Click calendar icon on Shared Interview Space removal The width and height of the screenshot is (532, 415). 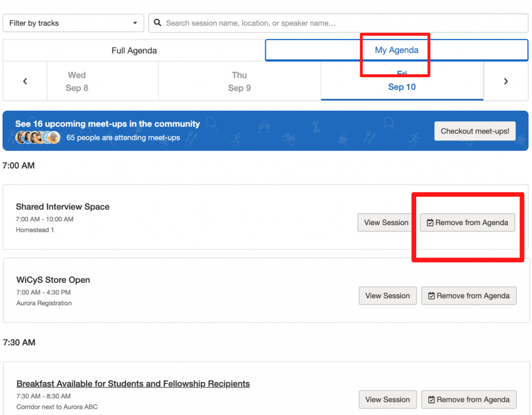(430, 223)
